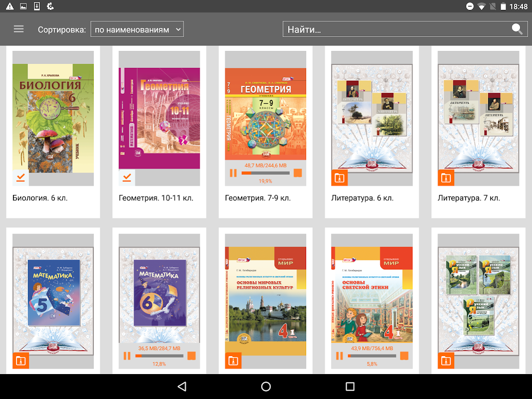This screenshot has width=532, height=399.
Task: Tap the archive download icon on Литература 7 кл.
Action: [446, 178]
